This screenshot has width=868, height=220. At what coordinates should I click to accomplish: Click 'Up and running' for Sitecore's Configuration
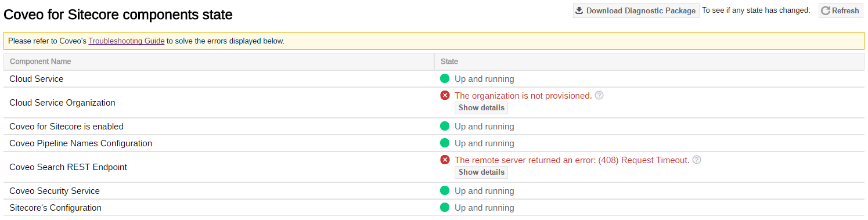[484, 208]
